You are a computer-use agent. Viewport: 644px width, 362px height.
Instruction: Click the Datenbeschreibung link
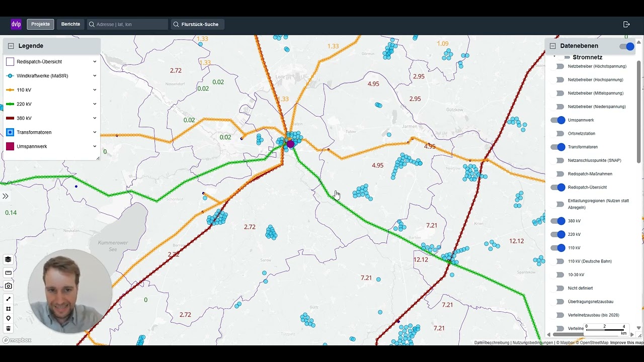(x=492, y=343)
